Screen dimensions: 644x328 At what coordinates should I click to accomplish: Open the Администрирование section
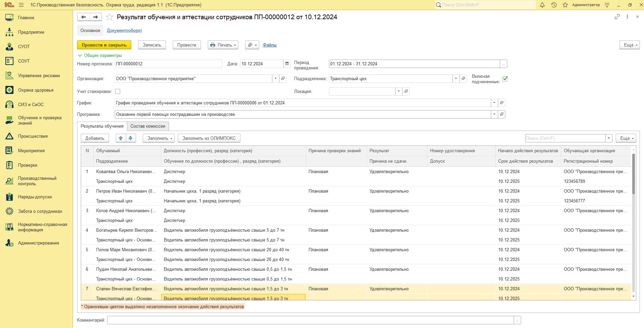click(x=38, y=243)
